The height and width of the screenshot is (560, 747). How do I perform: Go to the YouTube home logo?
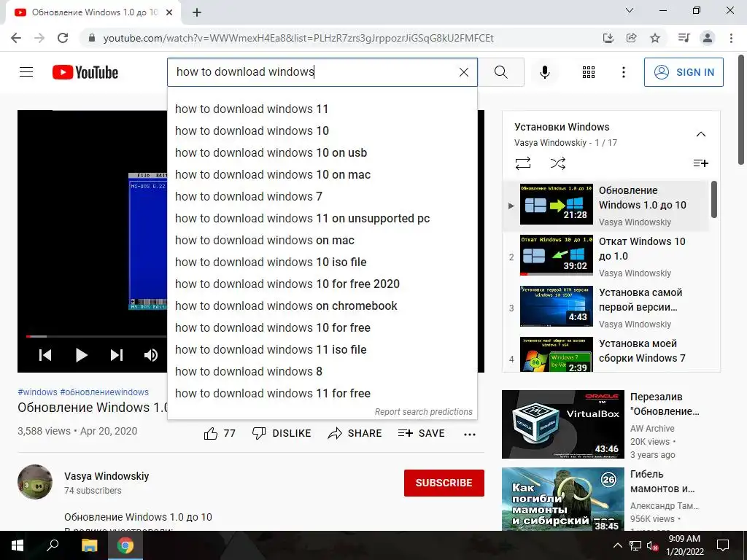click(x=85, y=72)
